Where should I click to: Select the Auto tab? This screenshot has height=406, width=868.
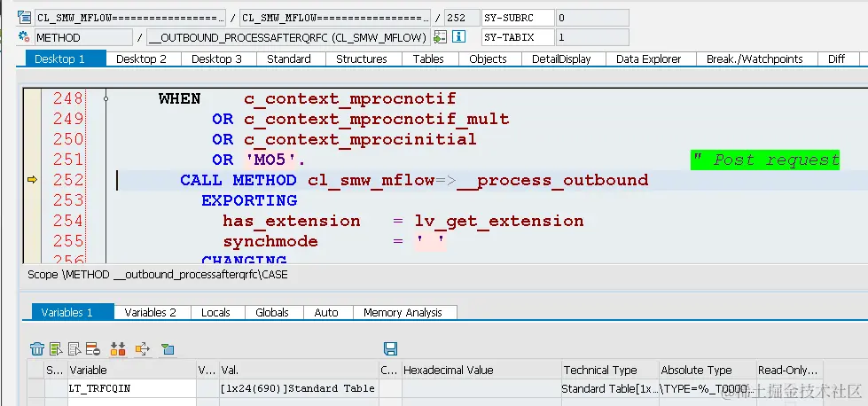click(326, 313)
